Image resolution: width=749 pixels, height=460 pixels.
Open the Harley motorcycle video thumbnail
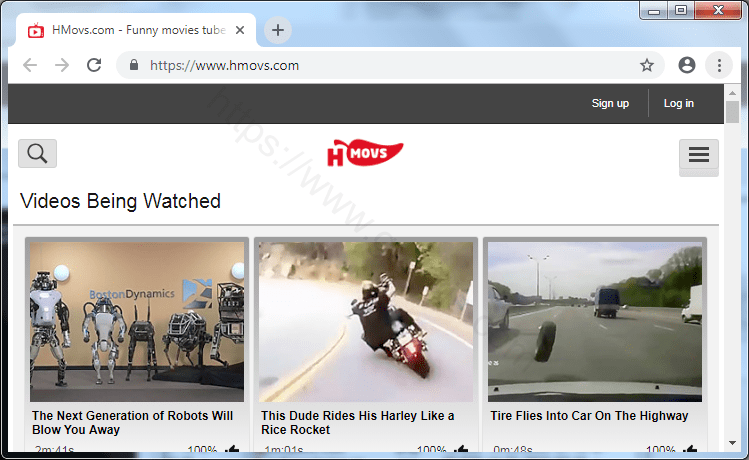pyautogui.click(x=366, y=321)
